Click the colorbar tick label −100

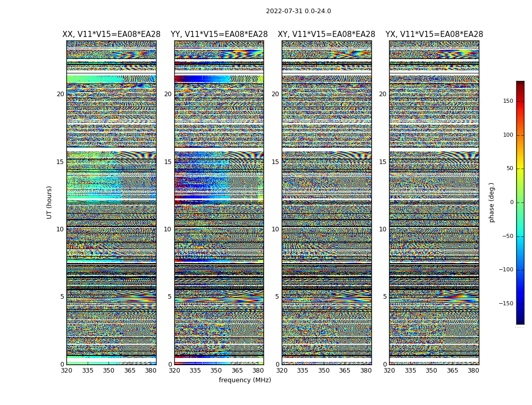click(x=506, y=270)
